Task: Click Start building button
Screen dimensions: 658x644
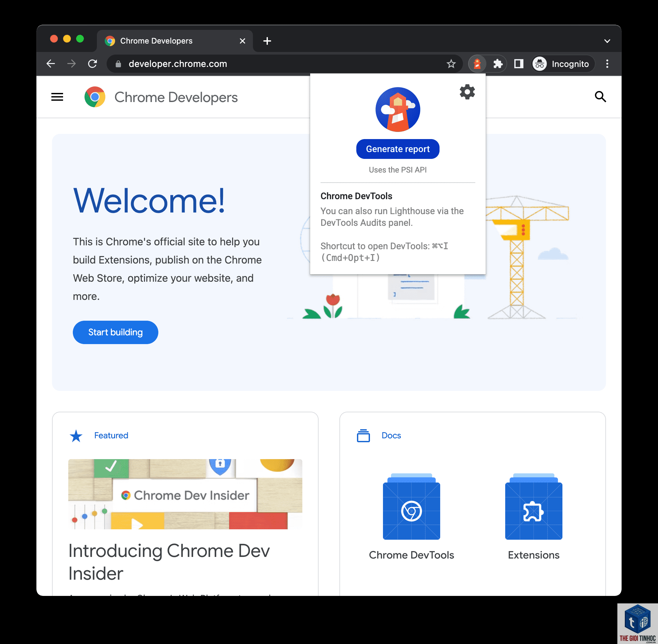Action: [x=115, y=332]
